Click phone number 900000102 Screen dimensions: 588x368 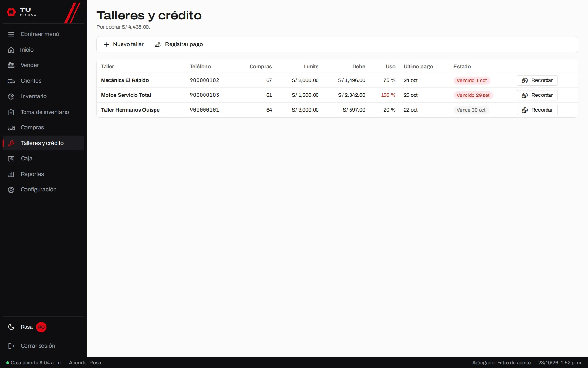pyautogui.click(x=204, y=80)
